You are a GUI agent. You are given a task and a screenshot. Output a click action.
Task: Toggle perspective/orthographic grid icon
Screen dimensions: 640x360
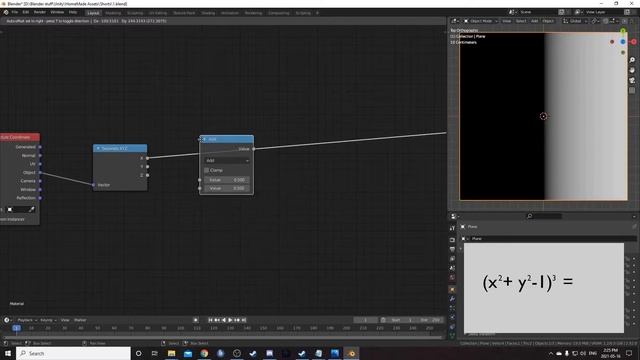coord(632,91)
